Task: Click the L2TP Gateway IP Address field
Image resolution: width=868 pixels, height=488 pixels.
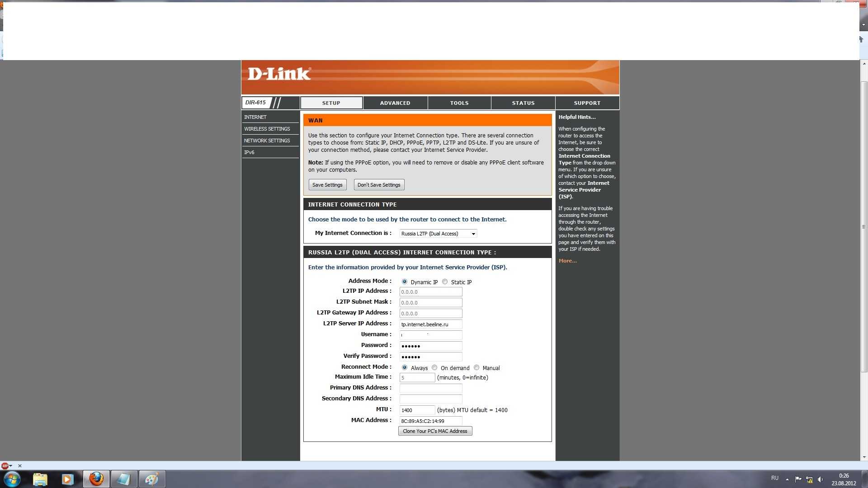Action: [431, 314]
